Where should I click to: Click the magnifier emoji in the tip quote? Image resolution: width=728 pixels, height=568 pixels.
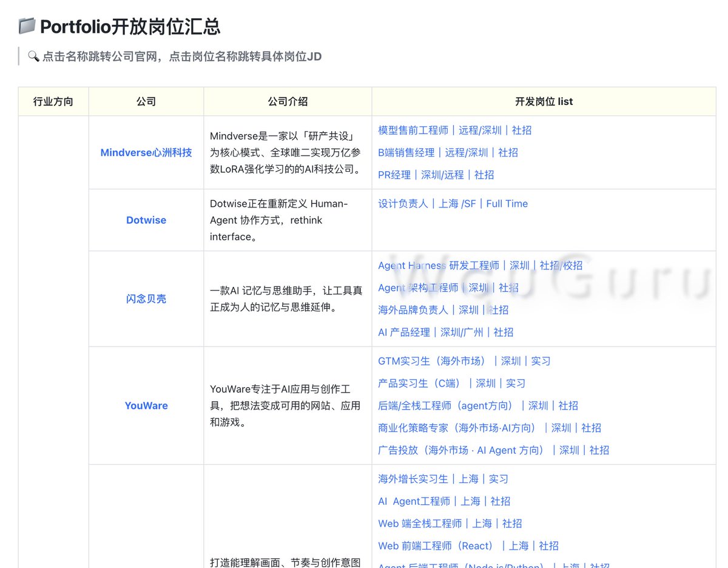click(x=33, y=56)
